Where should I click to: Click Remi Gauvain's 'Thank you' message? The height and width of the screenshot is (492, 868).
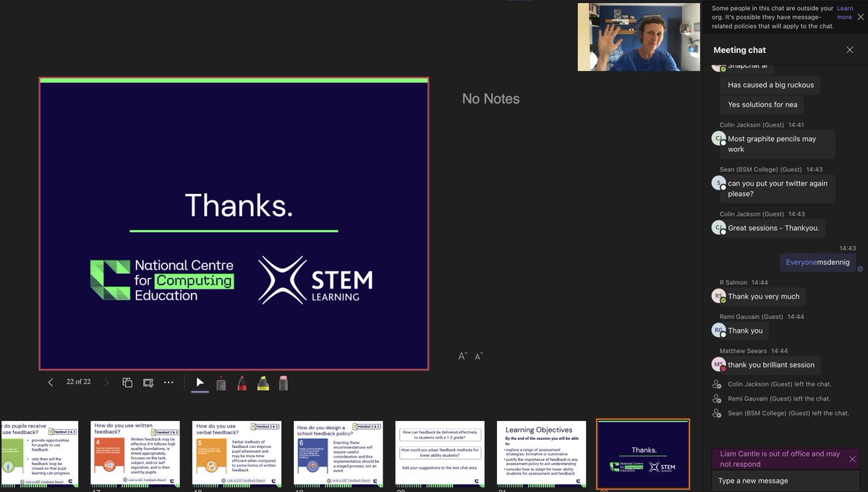point(745,331)
